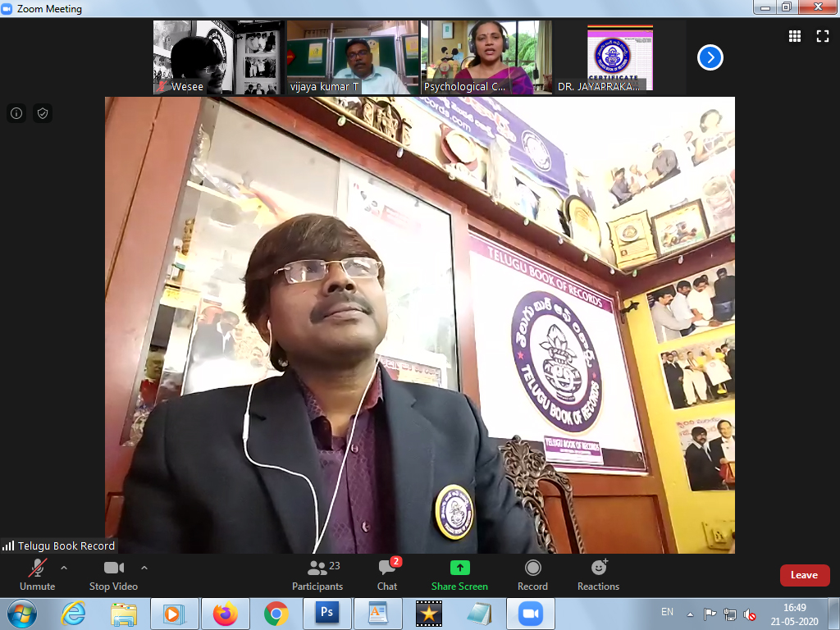This screenshot has height=630, width=840.
Task: Open the Chat panel
Action: tap(387, 574)
